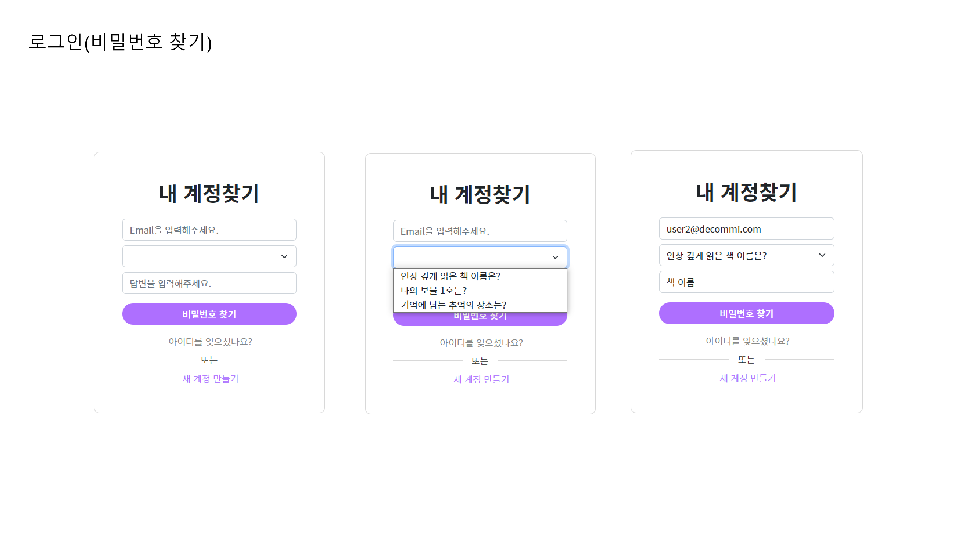The image size is (980, 551).
Task: Focus middle panel Email input field
Action: point(480,231)
